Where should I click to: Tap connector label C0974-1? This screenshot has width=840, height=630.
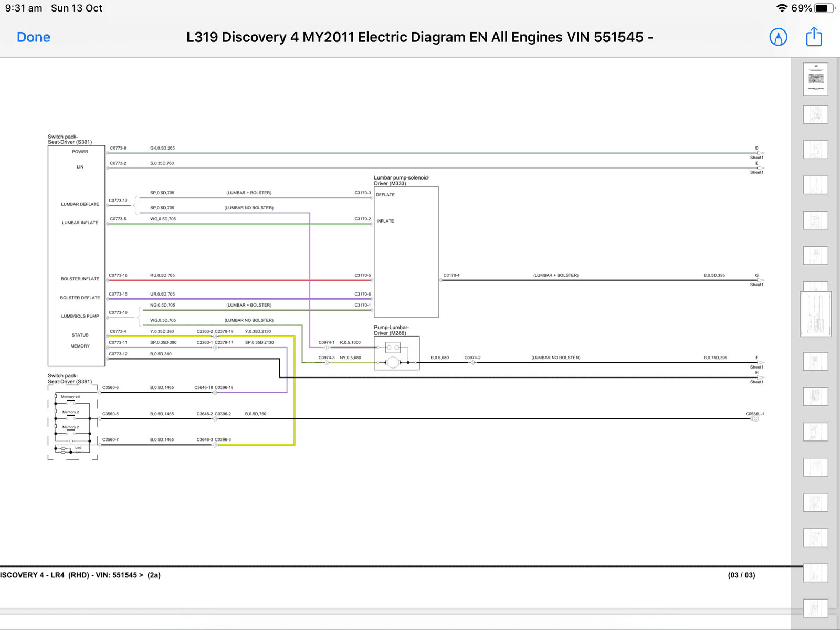(327, 342)
